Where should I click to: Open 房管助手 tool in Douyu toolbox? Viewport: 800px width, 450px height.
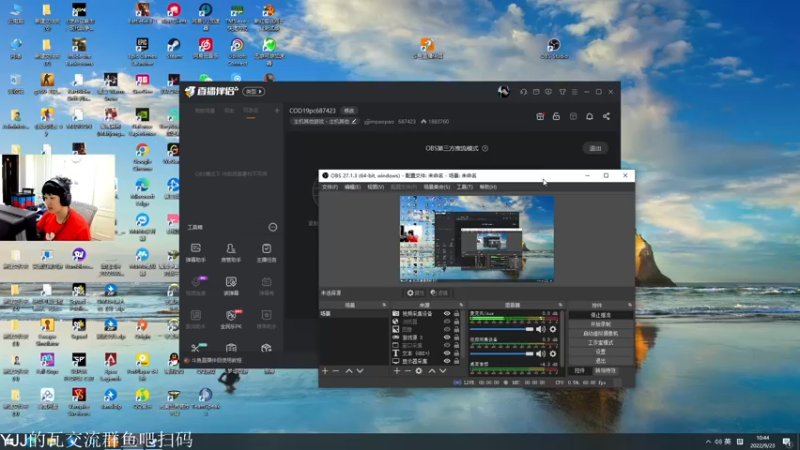231,253
